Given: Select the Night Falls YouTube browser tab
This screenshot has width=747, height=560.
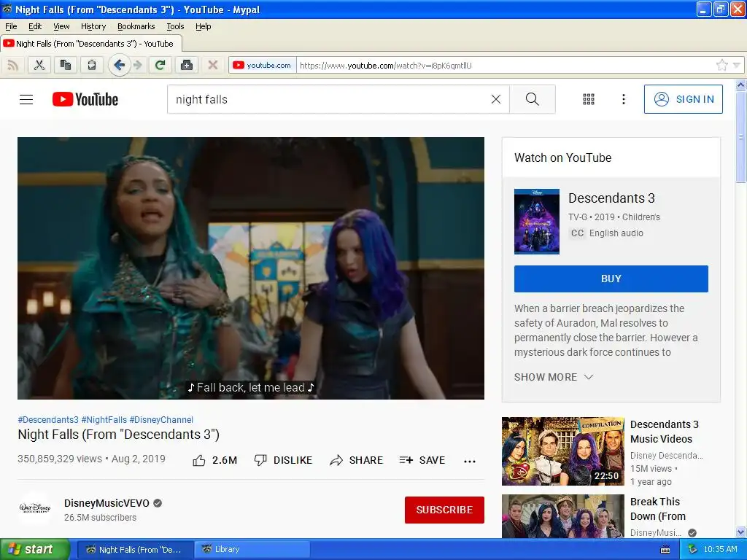Looking at the screenshot, I should click(90, 43).
